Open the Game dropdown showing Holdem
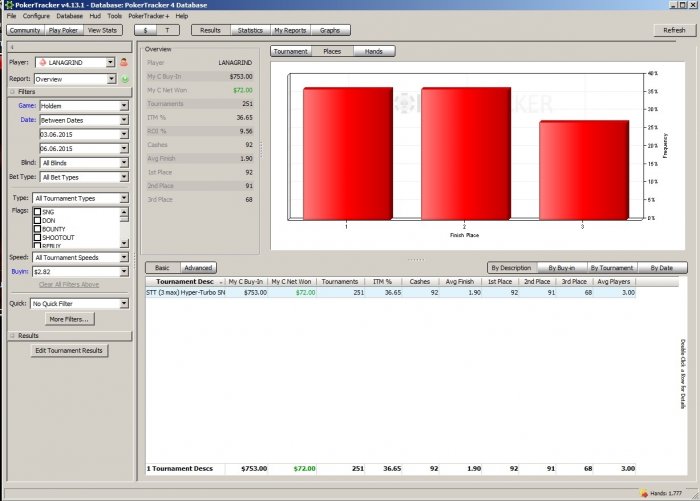The image size is (700, 501). click(124, 106)
